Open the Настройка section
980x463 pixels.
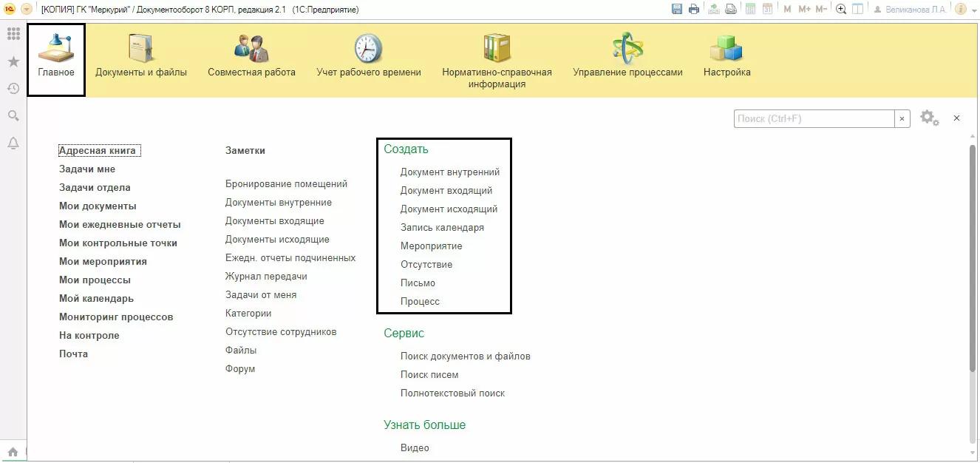pos(727,57)
